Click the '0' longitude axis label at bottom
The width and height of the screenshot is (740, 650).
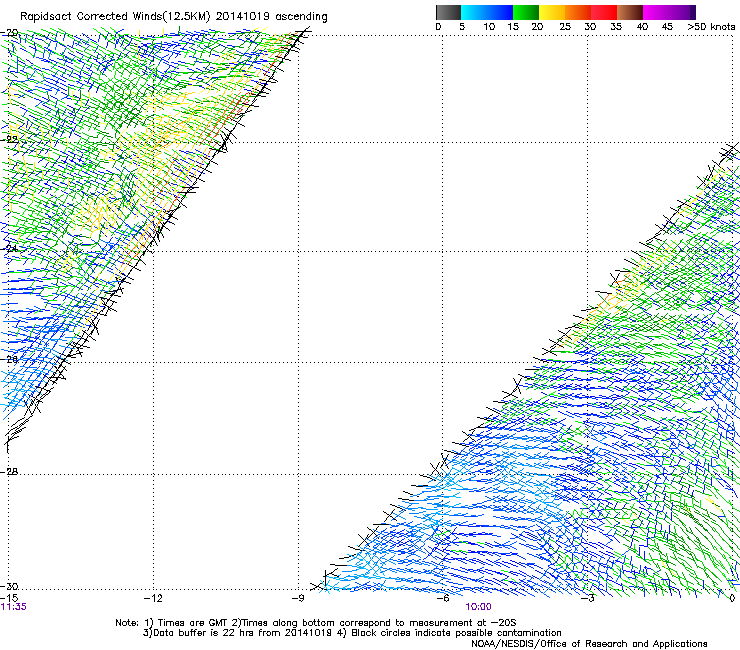coord(732,598)
